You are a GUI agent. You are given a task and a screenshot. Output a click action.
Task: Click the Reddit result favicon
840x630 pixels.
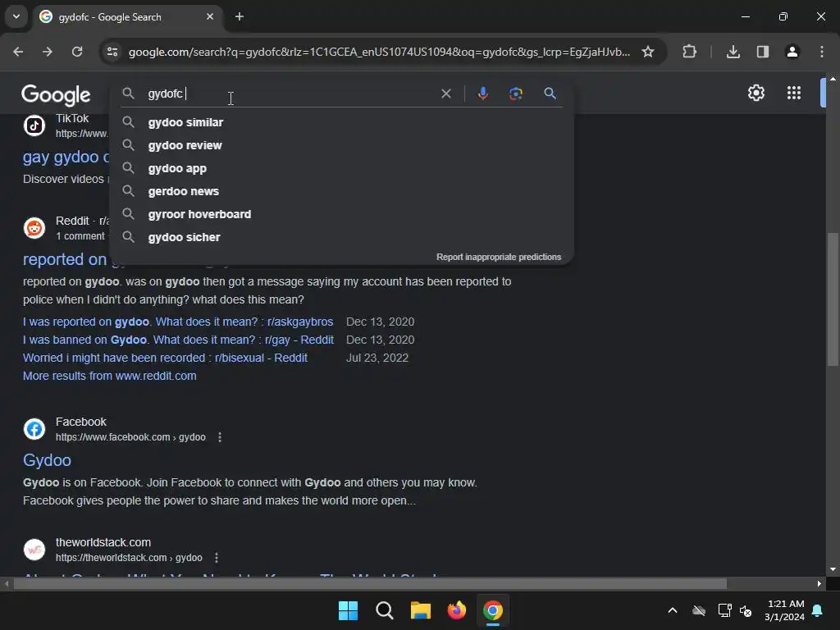point(34,228)
